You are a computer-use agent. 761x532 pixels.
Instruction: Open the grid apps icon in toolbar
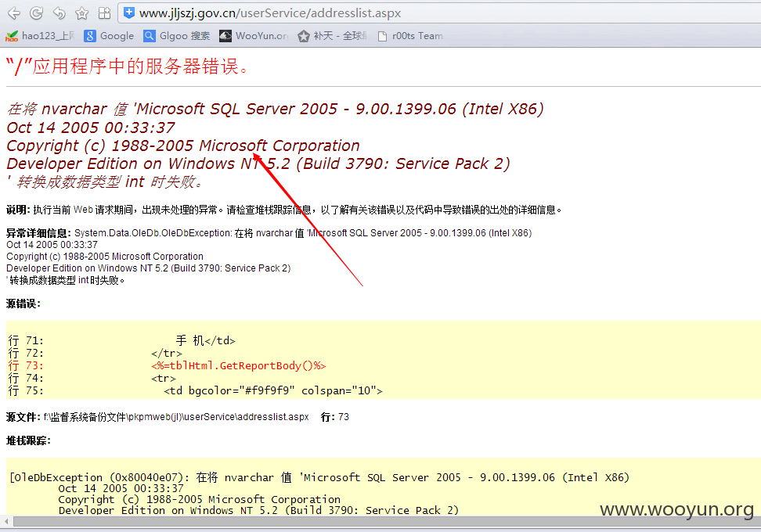tap(104, 13)
